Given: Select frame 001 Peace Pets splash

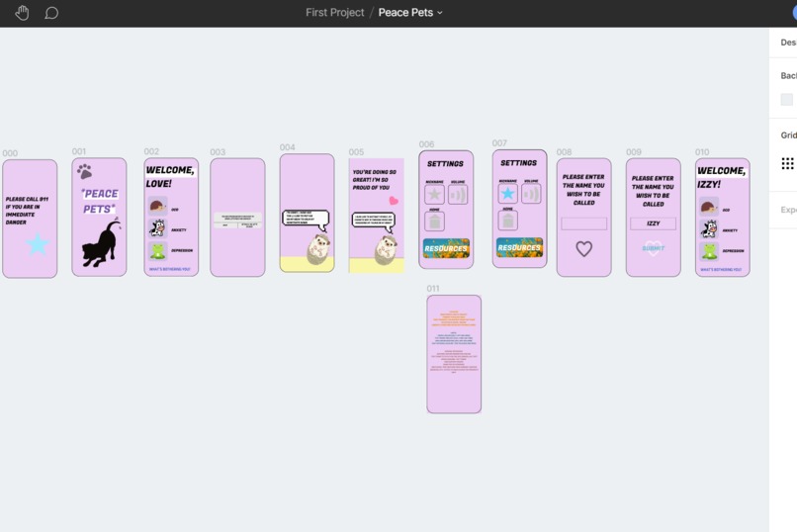Looking at the screenshot, I should point(99,217).
